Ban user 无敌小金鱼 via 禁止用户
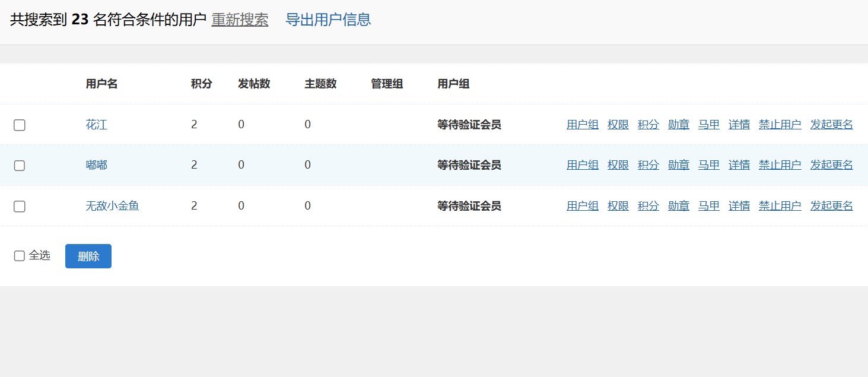Screen dimensions: 868x377 [780, 206]
